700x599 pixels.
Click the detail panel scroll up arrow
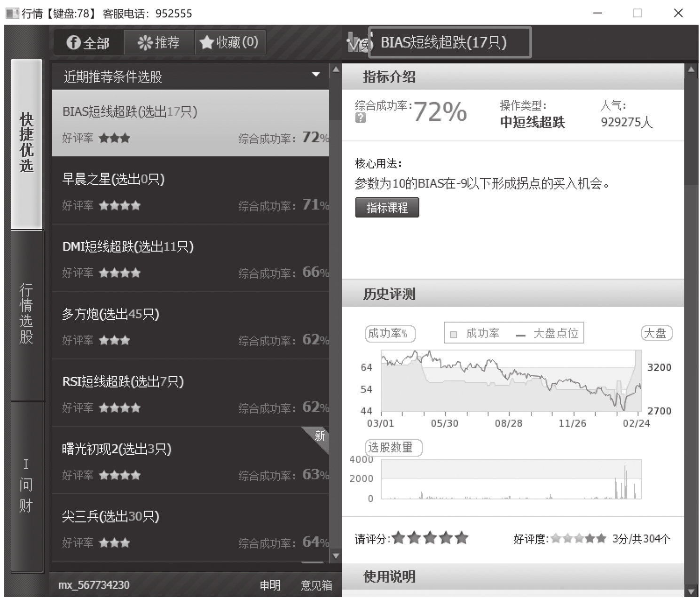(691, 70)
